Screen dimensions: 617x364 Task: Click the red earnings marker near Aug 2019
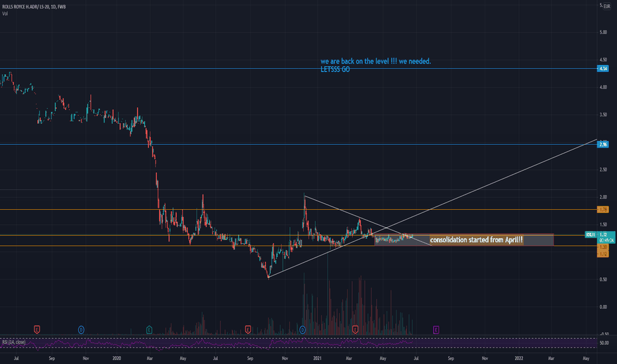pos(36,330)
